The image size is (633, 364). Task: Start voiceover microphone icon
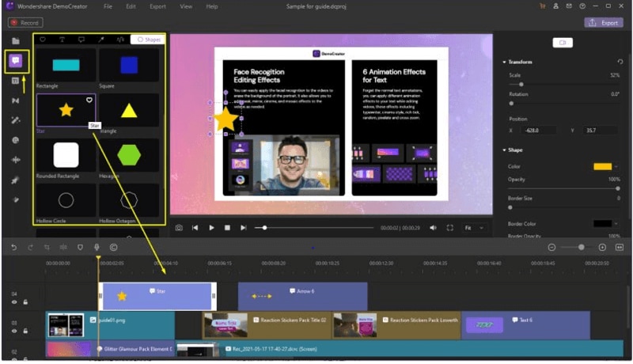(x=97, y=248)
